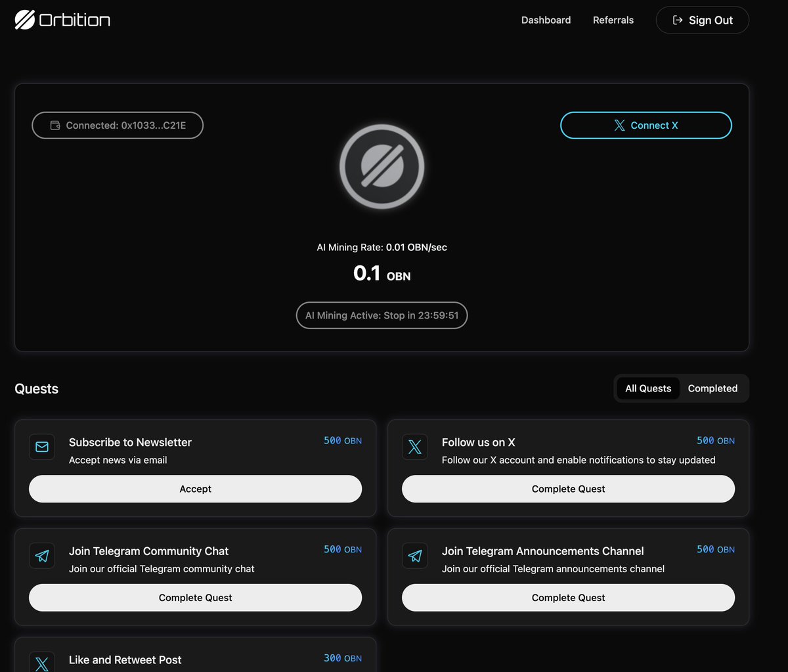Viewport: 788px width, 672px height.
Task: Click the Subscribe to Newsletter title
Action: 130,443
